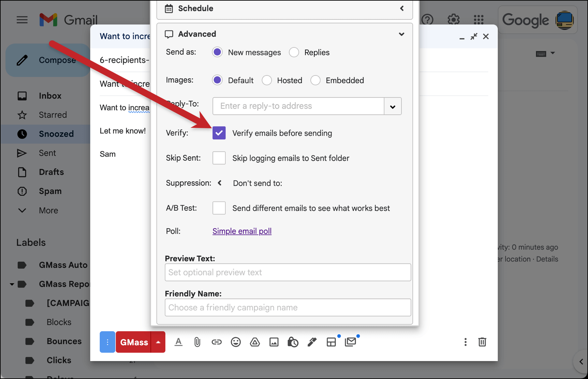
Task: Select Default images option
Action: (x=217, y=80)
